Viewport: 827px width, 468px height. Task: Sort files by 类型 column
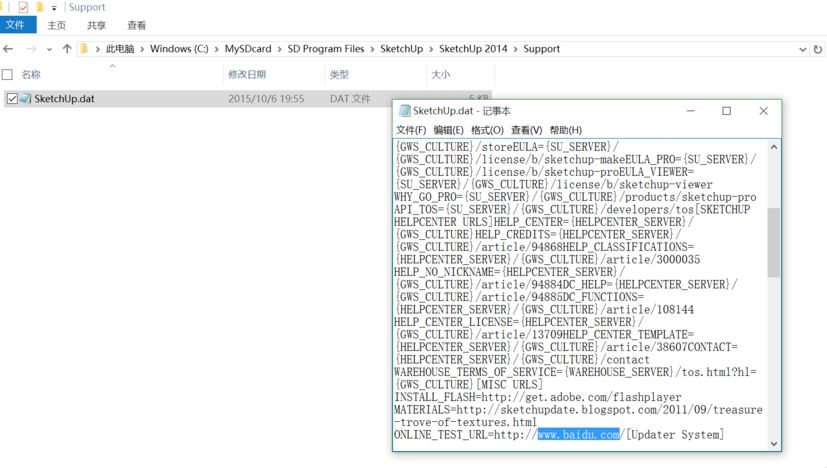coord(339,74)
